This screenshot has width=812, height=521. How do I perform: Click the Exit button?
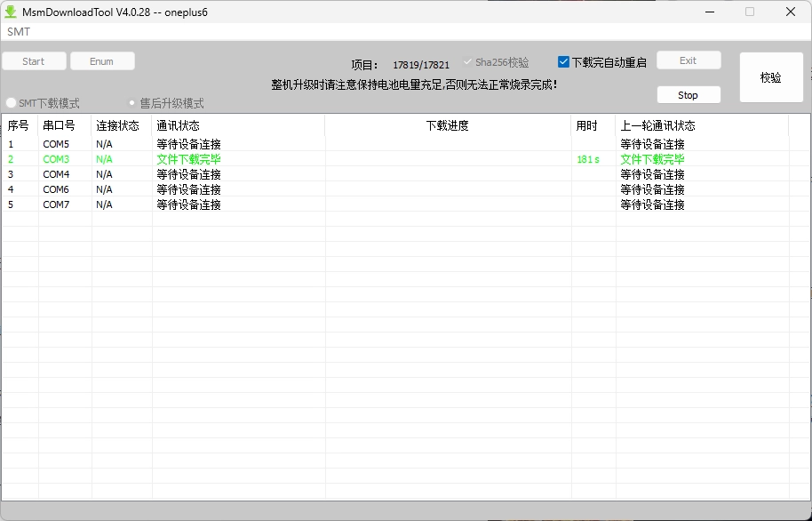689,59
